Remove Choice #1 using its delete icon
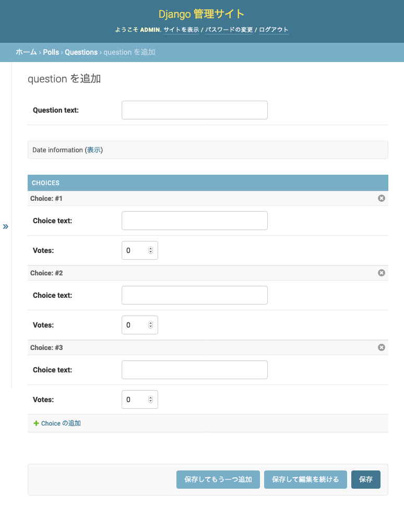Viewport: 404px width, 532px height. [x=381, y=198]
